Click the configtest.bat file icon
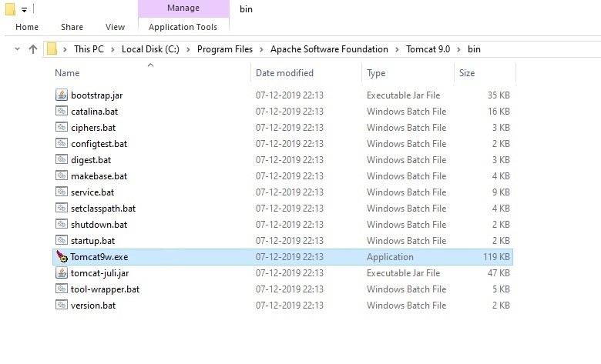The image size is (601, 364). 62,143
